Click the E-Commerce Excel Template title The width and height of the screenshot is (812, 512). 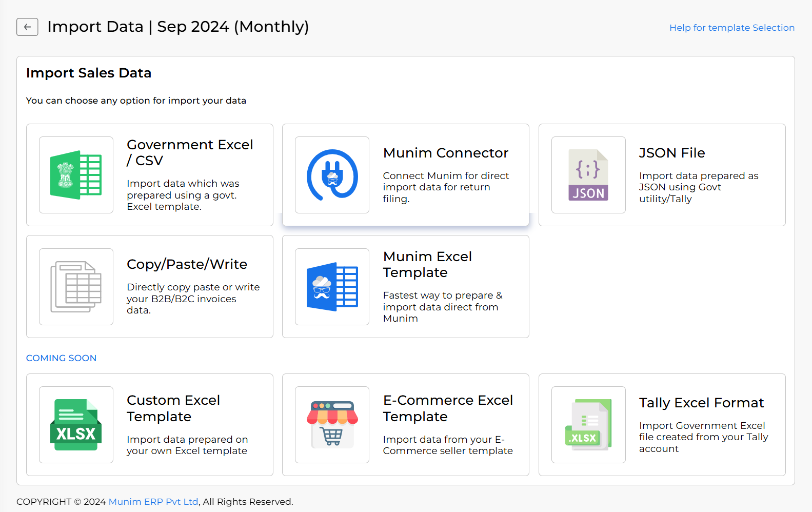click(448, 408)
